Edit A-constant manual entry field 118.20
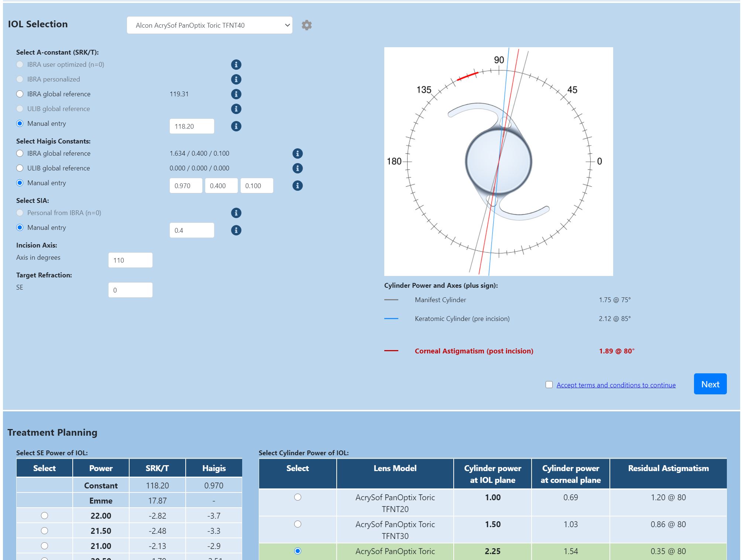Image resolution: width=742 pixels, height=560 pixels. click(192, 126)
